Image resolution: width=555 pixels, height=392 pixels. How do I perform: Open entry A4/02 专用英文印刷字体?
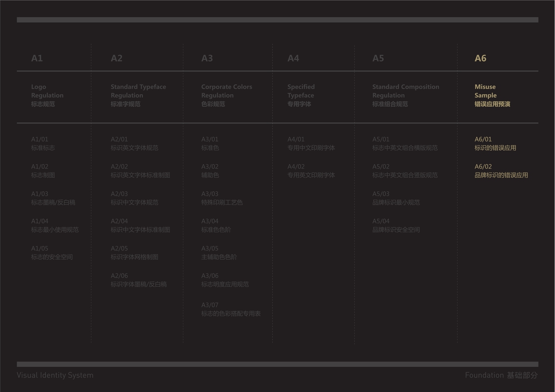point(311,171)
